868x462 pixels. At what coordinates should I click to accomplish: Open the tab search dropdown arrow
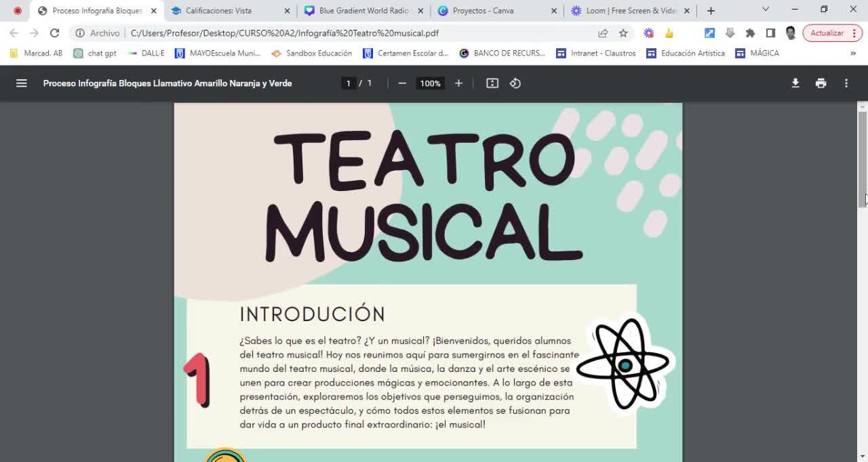tap(766, 9)
